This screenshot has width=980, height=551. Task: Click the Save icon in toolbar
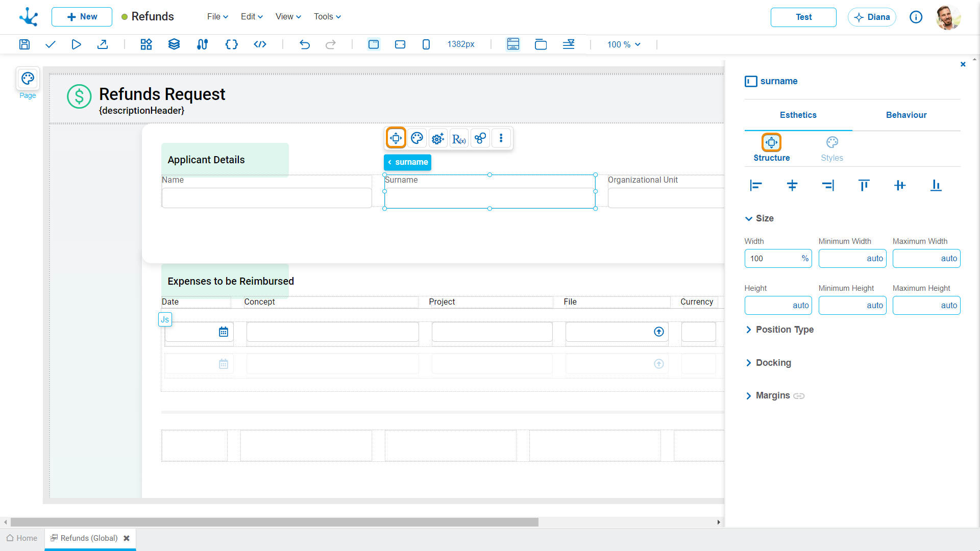point(24,44)
